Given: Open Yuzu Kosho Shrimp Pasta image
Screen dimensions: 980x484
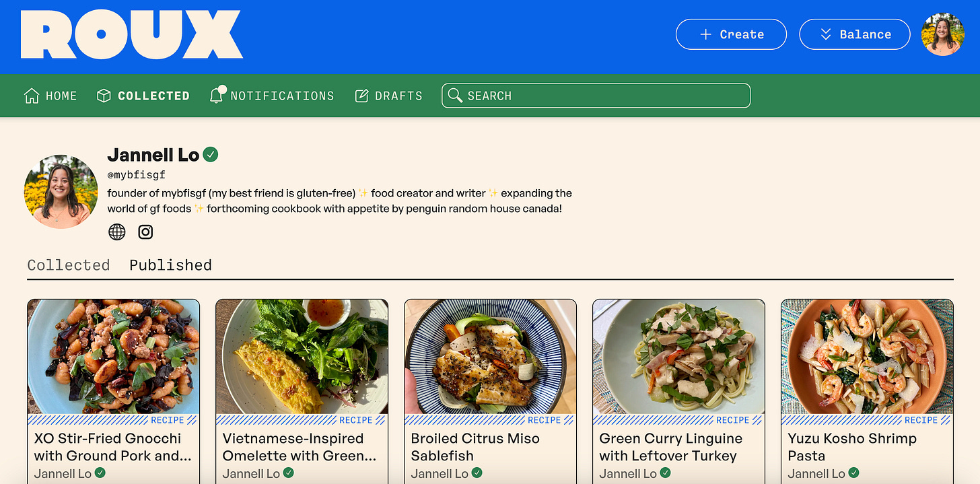Looking at the screenshot, I should tap(868, 357).
